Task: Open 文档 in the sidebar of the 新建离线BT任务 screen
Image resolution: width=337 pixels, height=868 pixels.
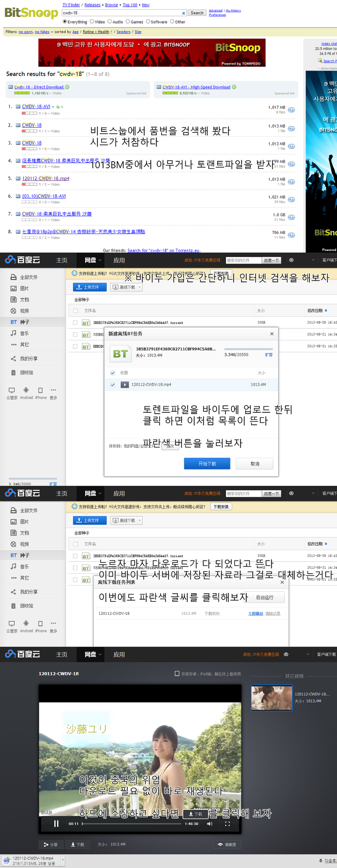Action: click(x=24, y=300)
